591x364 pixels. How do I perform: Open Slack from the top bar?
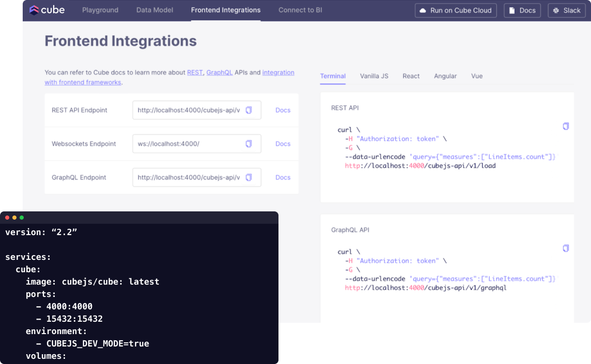(567, 10)
